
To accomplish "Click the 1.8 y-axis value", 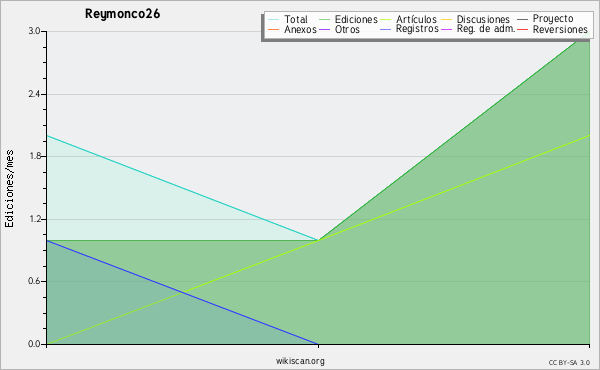I will point(34,156).
